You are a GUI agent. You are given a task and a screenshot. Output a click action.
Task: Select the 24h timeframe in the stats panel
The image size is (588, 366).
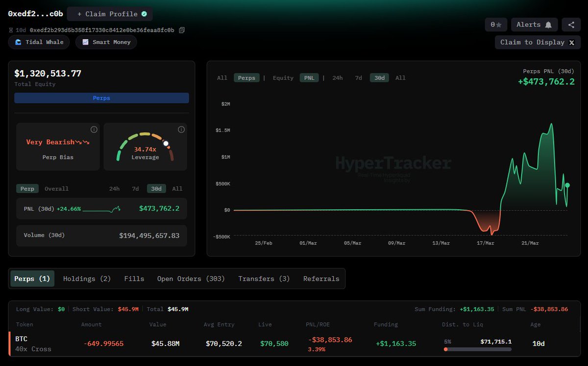click(114, 188)
